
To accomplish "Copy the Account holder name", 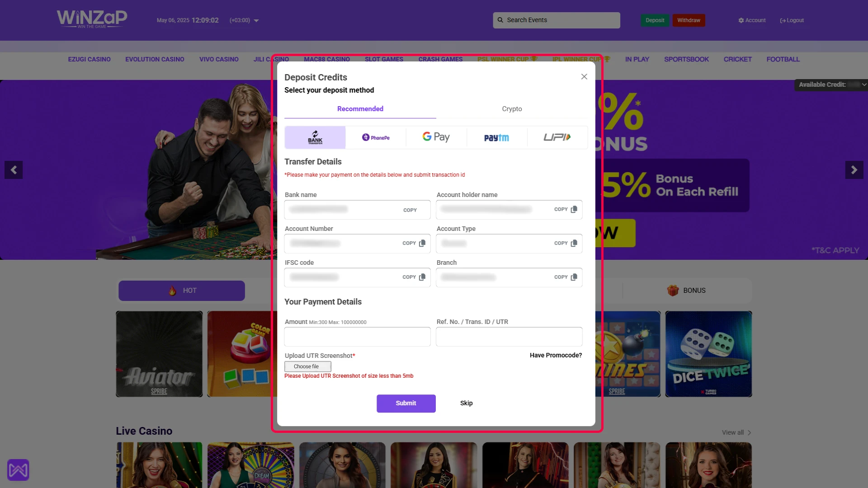I will pos(565,209).
